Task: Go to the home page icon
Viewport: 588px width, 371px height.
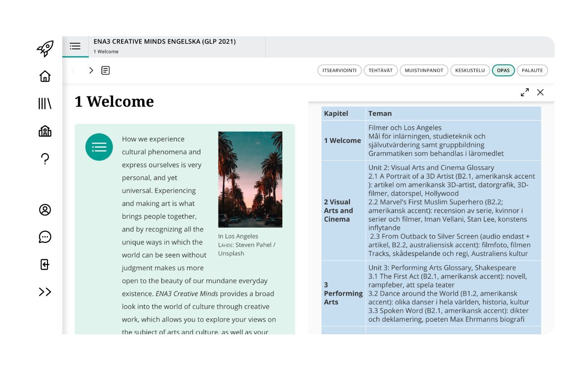Action: pos(45,76)
